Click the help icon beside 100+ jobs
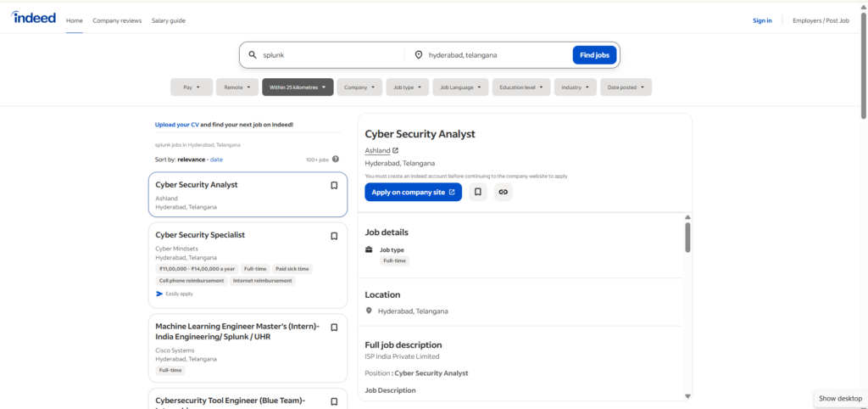Image resolution: width=868 pixels, height=409 pixels. [x=336, y=159]
